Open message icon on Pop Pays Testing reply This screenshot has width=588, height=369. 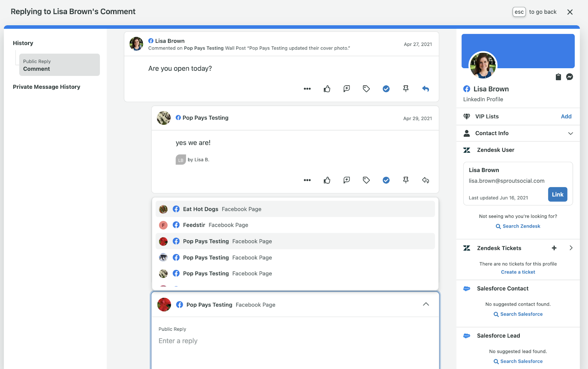(347, 180)
